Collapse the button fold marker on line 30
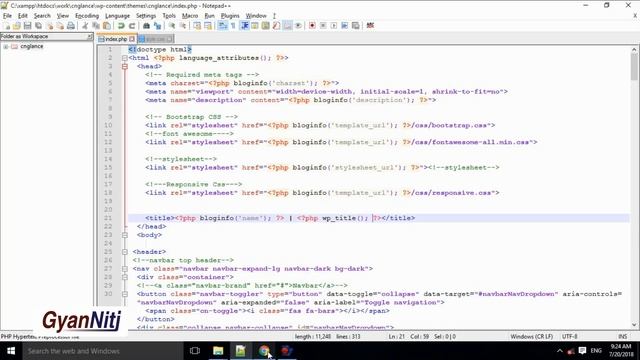Image resolution: width=640 pixels, height=360 pixels. [125, 294]
